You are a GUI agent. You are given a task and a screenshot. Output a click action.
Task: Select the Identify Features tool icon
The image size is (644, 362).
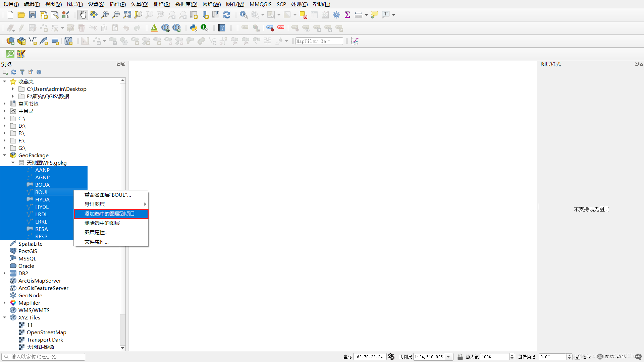[243, 15]
